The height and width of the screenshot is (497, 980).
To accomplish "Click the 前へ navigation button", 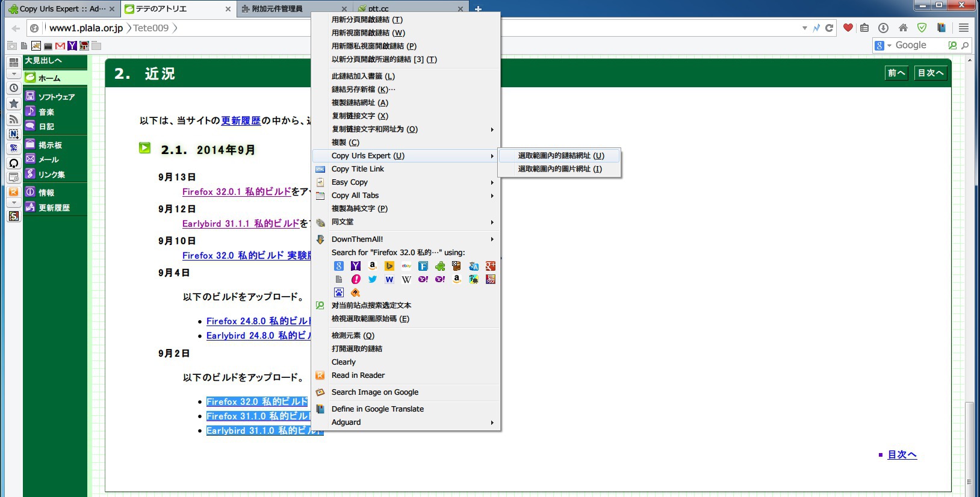I will tap(896, 73).
